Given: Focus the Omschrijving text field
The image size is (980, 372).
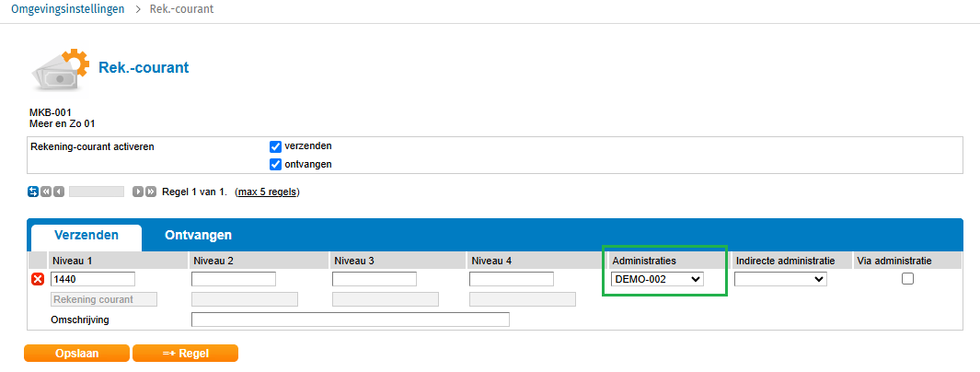Looking at the screenshot, I should tap(350, 320).
